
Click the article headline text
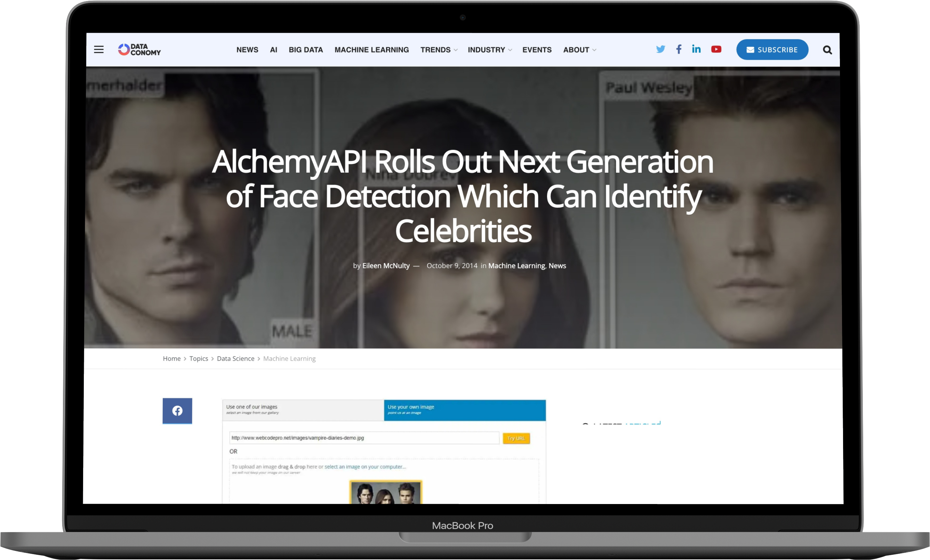pos(463,196)
